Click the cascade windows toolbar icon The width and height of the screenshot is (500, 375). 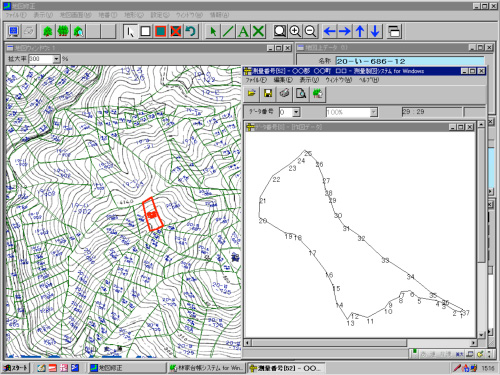(x=394, y=31)
